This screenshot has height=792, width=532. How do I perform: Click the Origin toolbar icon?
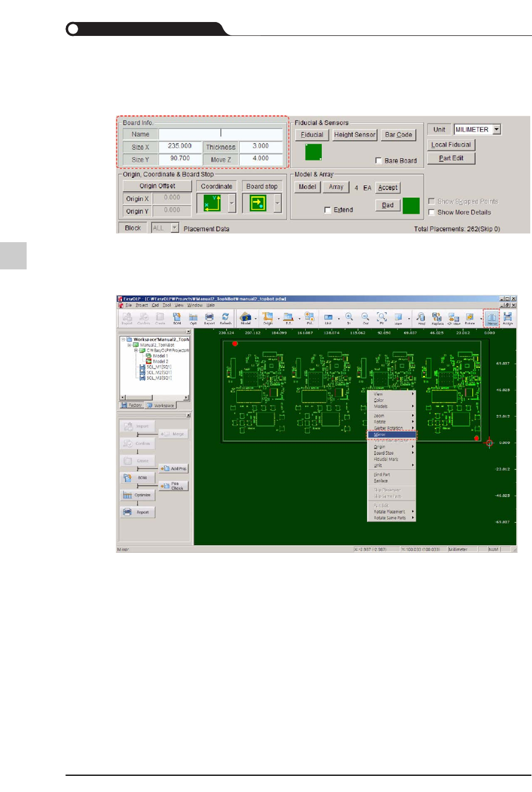click(x=268, y=317)
